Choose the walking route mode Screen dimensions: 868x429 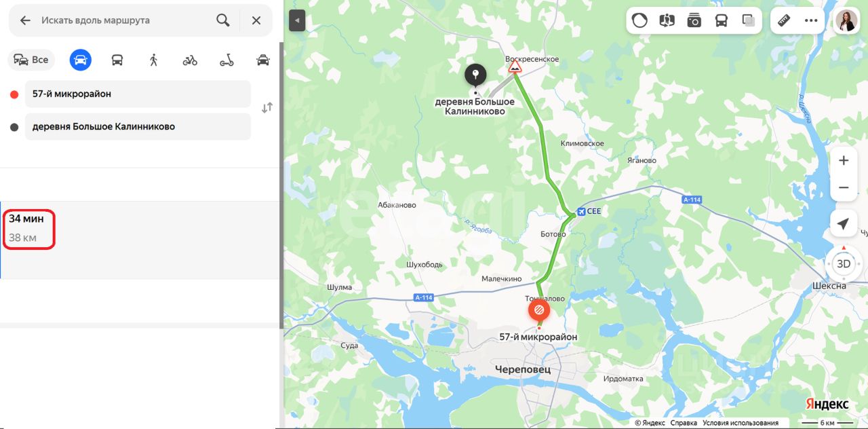pos(154,60)
